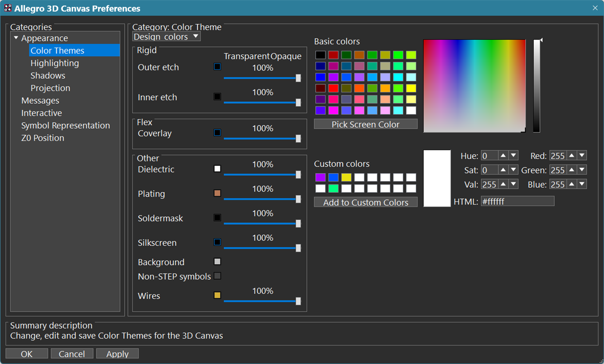Choose the Silkscreen color swatch
The width and height of the screenshot is (604, 364).
pos(217,242)
